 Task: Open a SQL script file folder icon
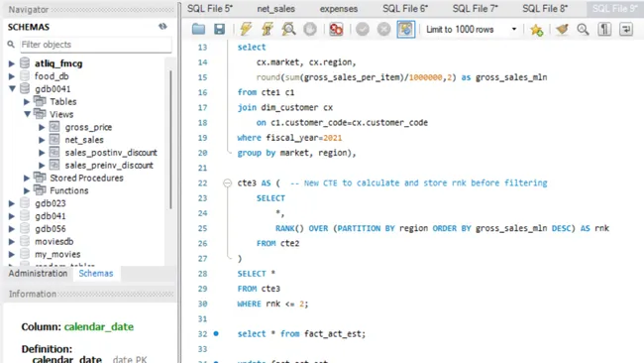(x=198, y=29)
